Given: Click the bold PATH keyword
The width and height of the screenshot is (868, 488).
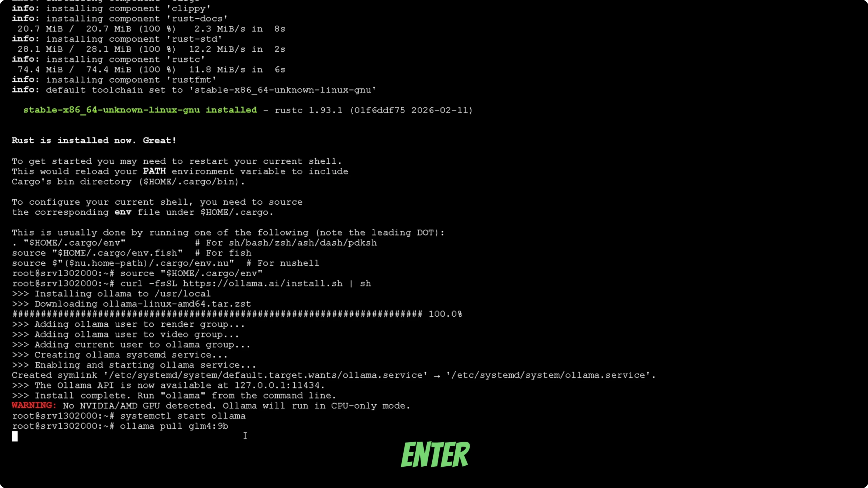Looking at the screenshot, I should pyautogui.click(x=154, y=171).
